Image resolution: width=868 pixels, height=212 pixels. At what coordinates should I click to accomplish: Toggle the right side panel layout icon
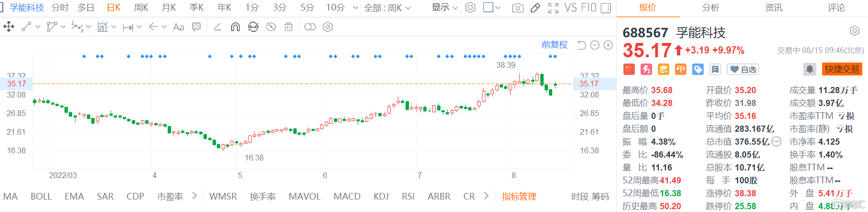click(x=606, y=8)
